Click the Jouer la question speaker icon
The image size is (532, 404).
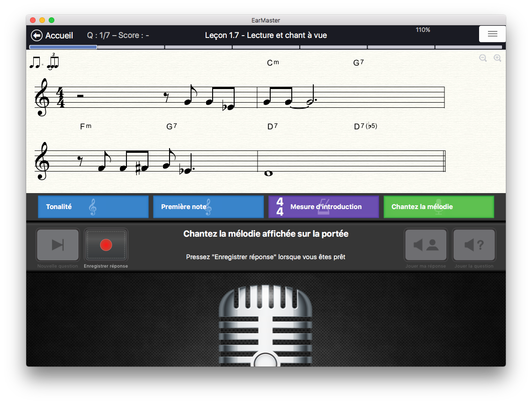pyautogui.click(x=473, y=245)
